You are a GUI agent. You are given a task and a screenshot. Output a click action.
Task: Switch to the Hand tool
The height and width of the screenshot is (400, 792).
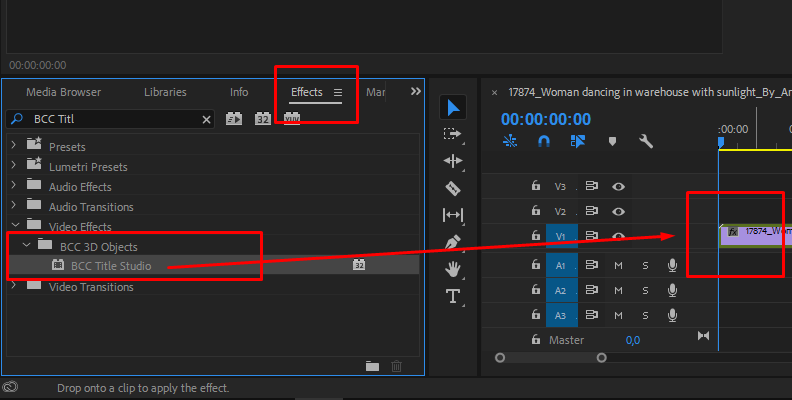pos(453,268)
